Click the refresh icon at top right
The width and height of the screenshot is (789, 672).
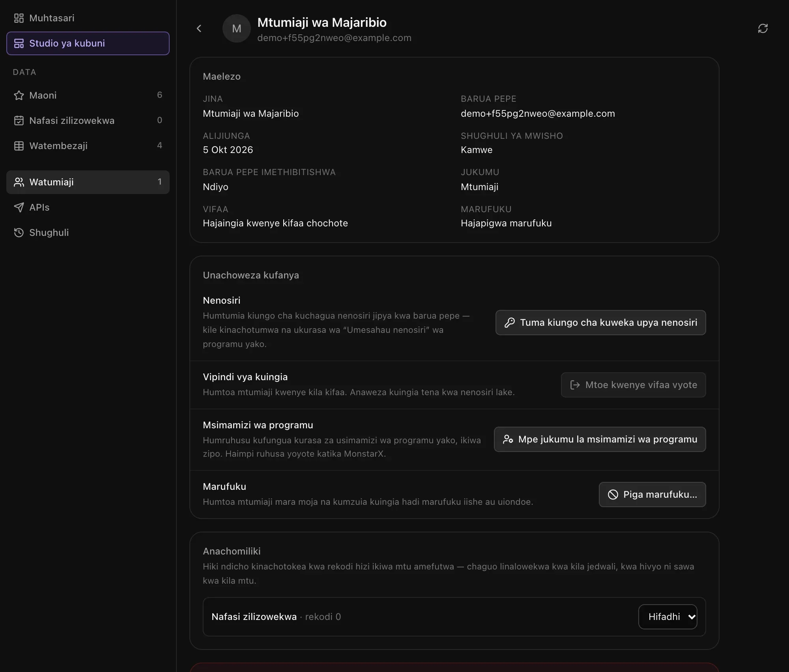(763, 28)
